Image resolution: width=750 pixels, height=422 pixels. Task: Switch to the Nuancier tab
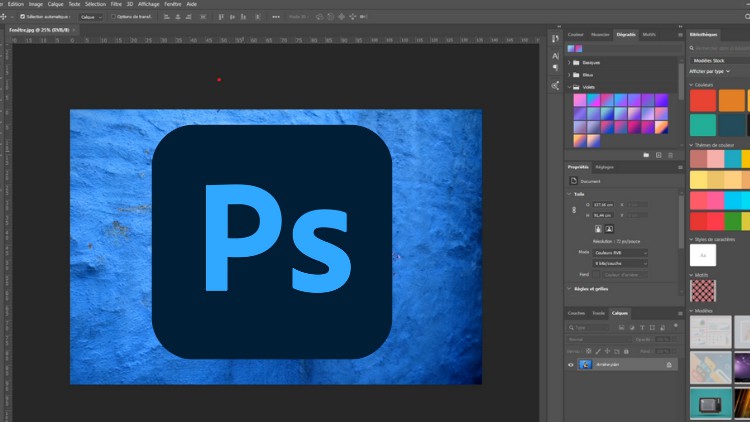[600, 34]
